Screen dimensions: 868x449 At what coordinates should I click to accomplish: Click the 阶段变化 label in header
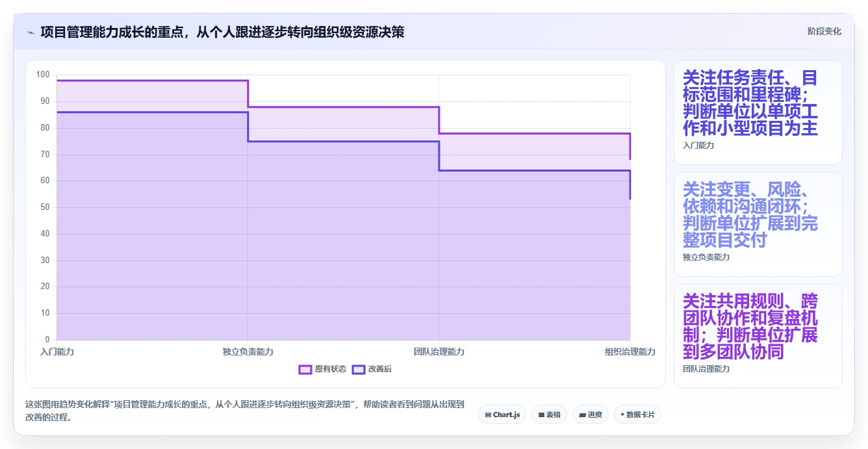point(824,31)
